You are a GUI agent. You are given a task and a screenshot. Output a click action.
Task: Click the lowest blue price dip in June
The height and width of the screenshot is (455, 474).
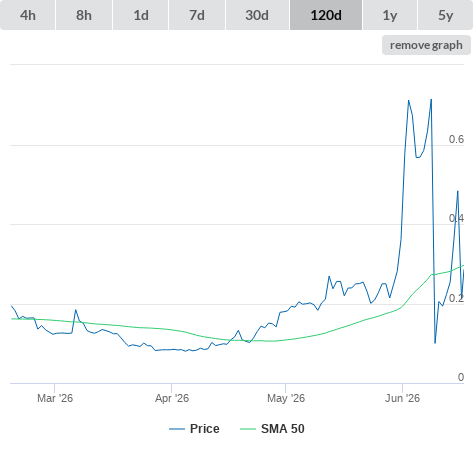click(x=435, y=343)
